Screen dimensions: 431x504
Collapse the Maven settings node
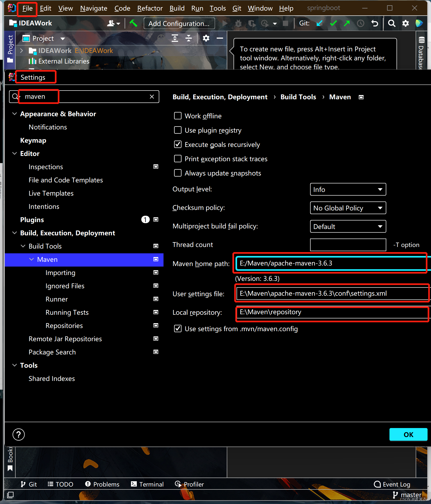[31, 259]
